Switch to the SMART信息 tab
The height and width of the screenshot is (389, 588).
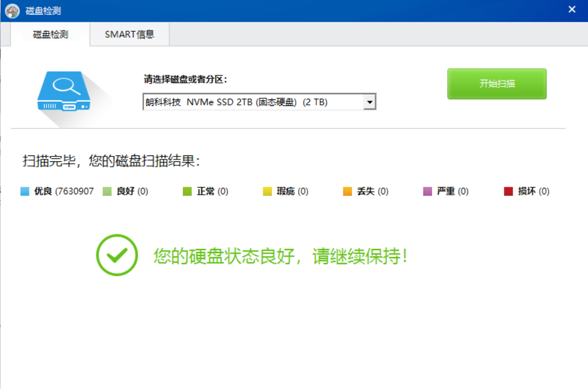click(129, 35)
